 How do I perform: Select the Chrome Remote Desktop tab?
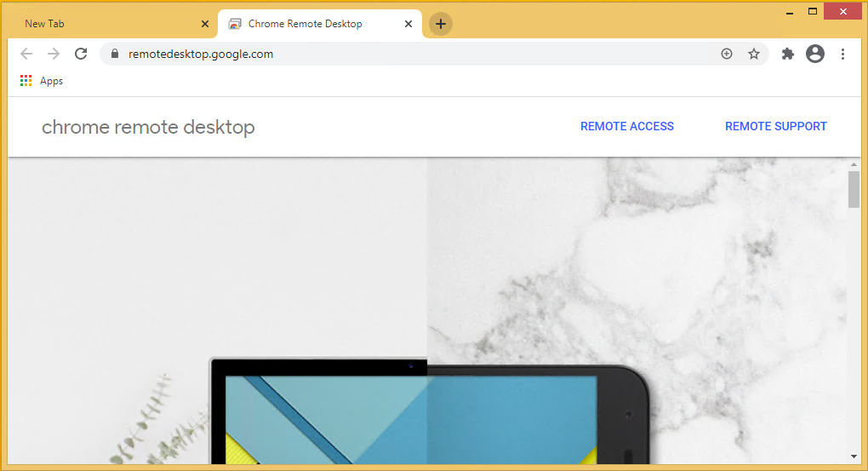(x=305, y=24)
